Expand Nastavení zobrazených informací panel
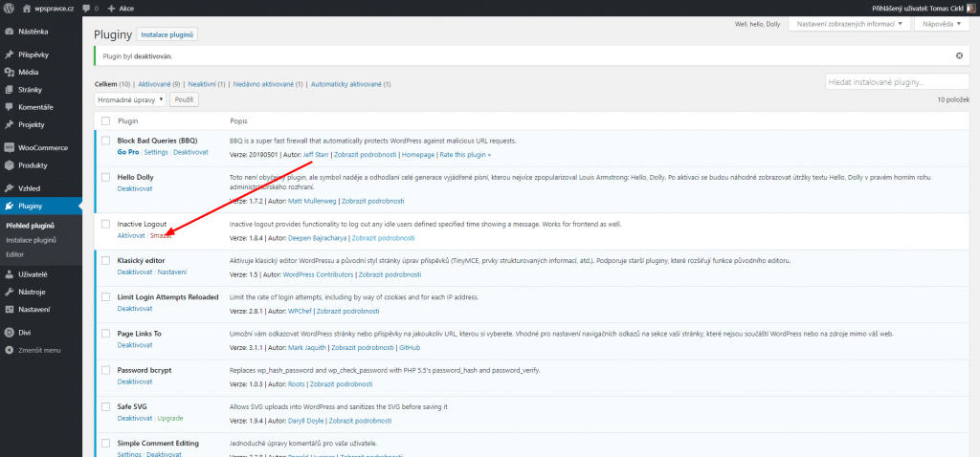Image resolution: width=980 pixels, height=457 pixels. pyautogui.click(x=850, y=24)
